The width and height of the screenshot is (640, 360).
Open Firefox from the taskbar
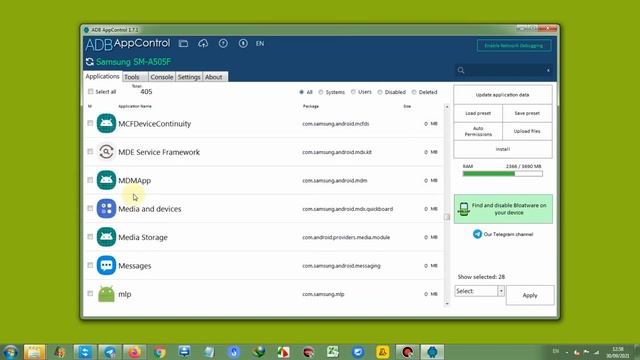[135, 352]
